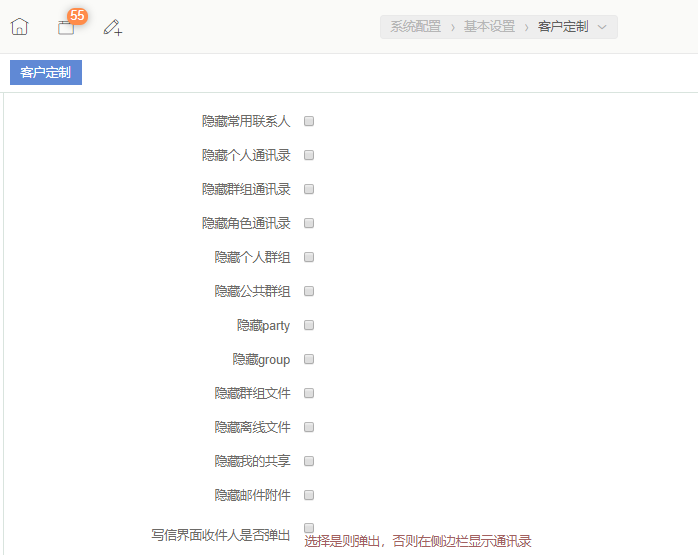
Task: Check the 写信界面收件人是否弹出 checkbox
Action: pos(309,527)
